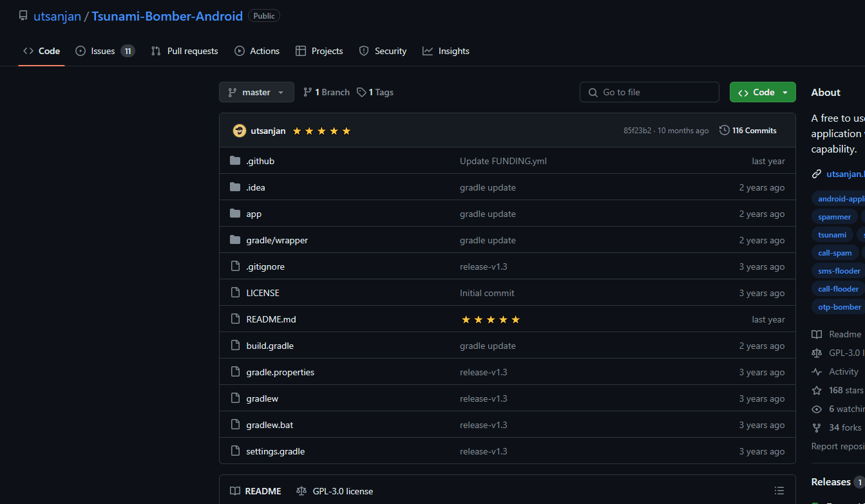
Task: Click the stars icon in About
Action: (817, 390)
